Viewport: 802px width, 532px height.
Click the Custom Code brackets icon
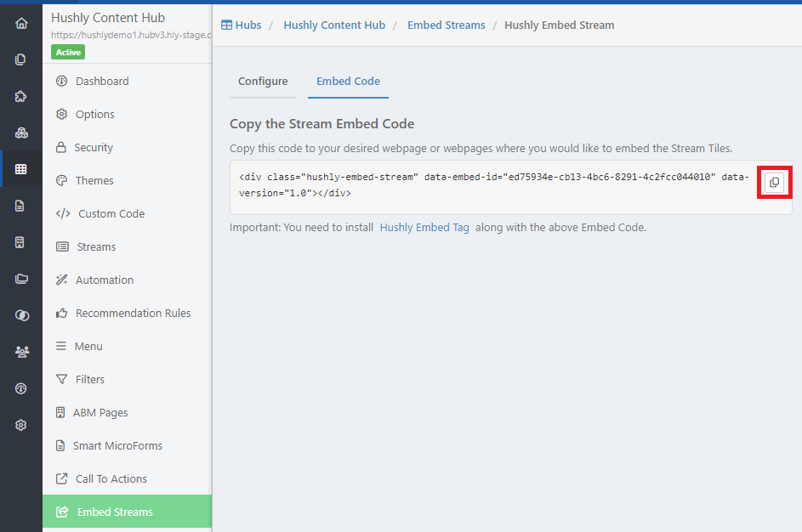pos(63,213)
